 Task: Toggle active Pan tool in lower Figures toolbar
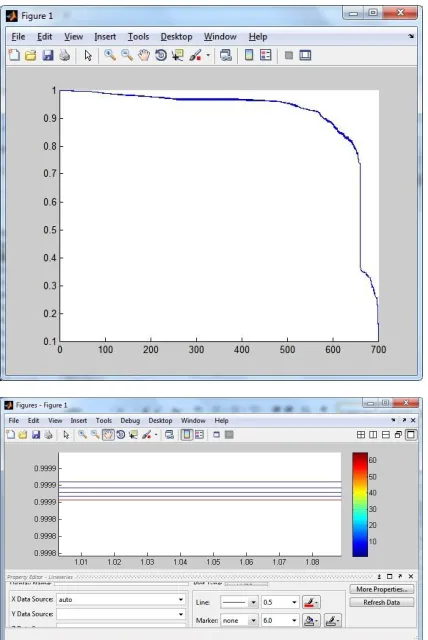click(108, 435)
